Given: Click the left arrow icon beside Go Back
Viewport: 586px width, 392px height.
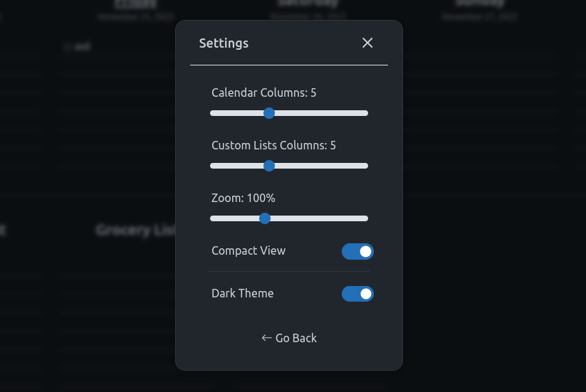Looking at the screenshot, I should point(266,338).
